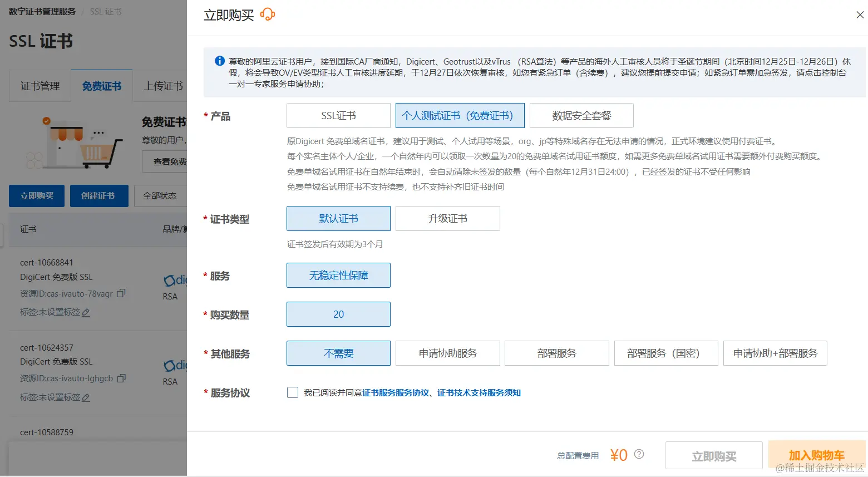The height and width of the screenshot is (477, 868).
Task: Open the 证书技术支持服务须知 link
Action: point(479,393)
